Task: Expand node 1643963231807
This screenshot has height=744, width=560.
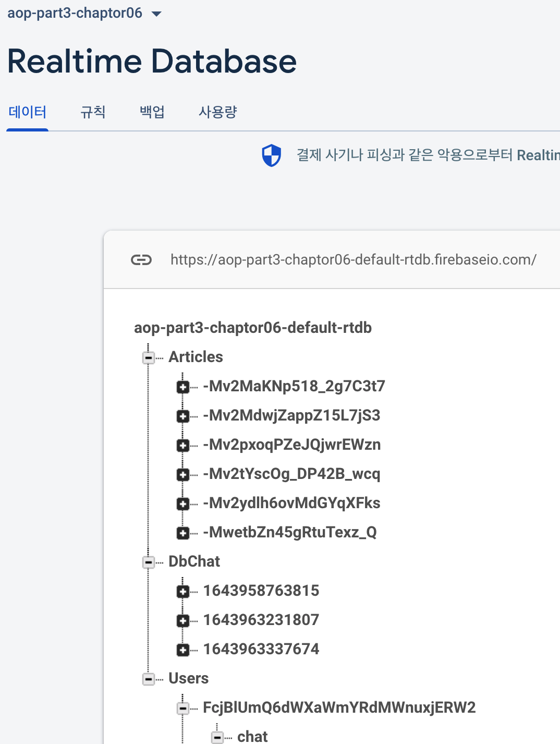Action: coord(183,621)
